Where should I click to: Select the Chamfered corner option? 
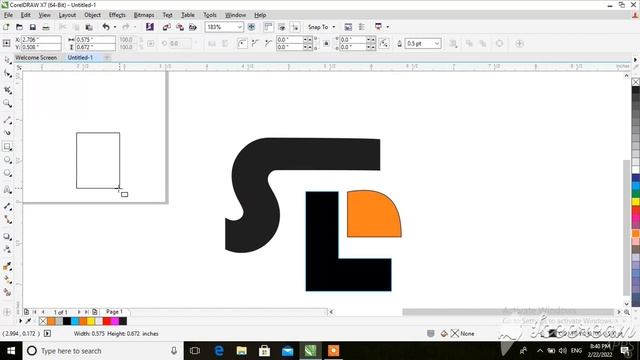268,43
